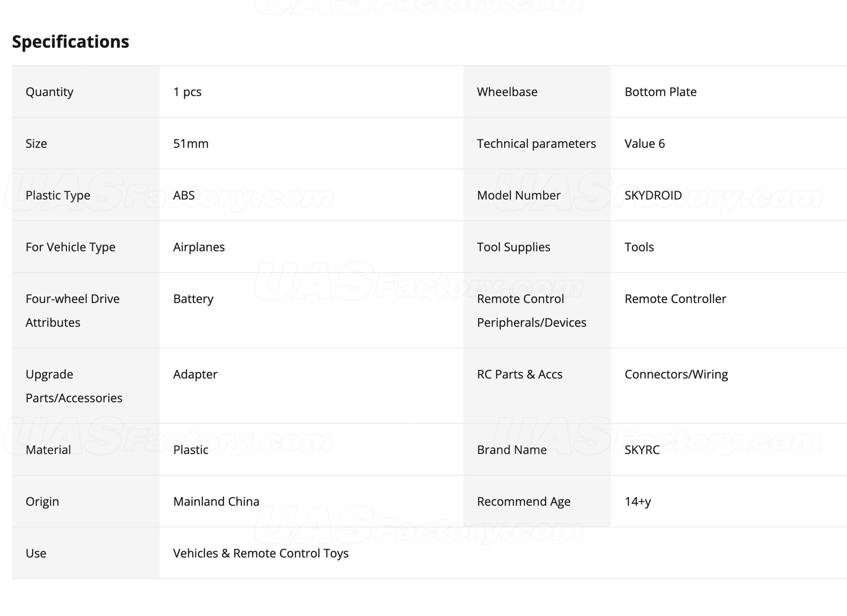Select 'Vehicles & Remote Control Toys' value

coord(261,554)
